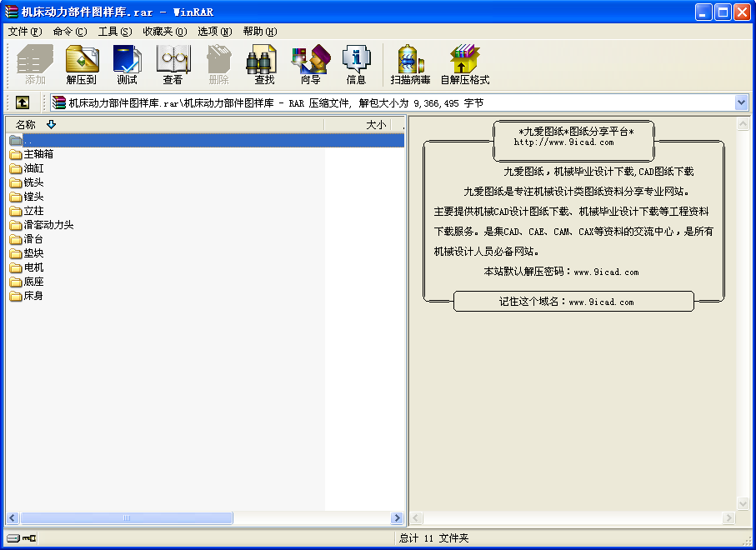The height and width of the screenshot is (550, 756).
Task: Click the 测试 (Test) toolbar icon
Action: pos(127,64)
